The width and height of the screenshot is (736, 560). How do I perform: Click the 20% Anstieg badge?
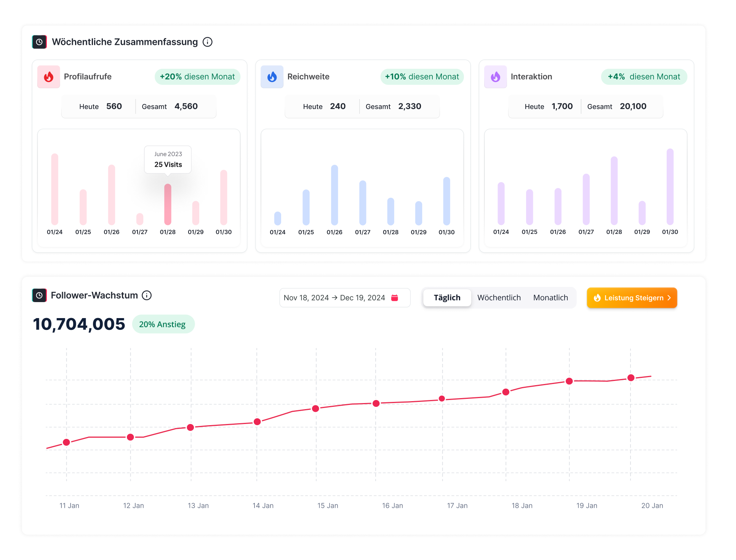tap(163, 324)
